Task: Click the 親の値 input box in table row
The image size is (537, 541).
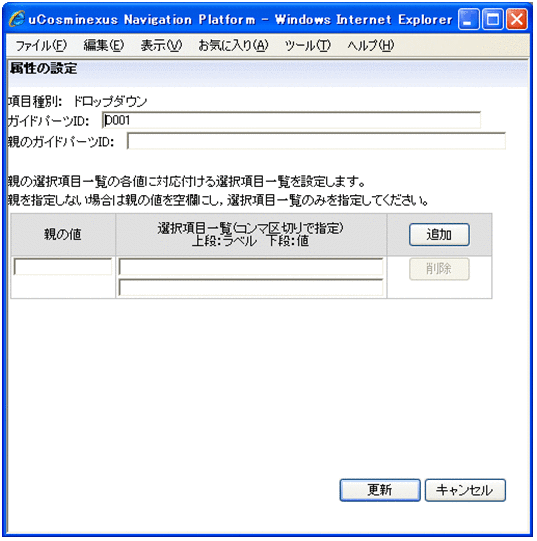Action: click(62, 267)
